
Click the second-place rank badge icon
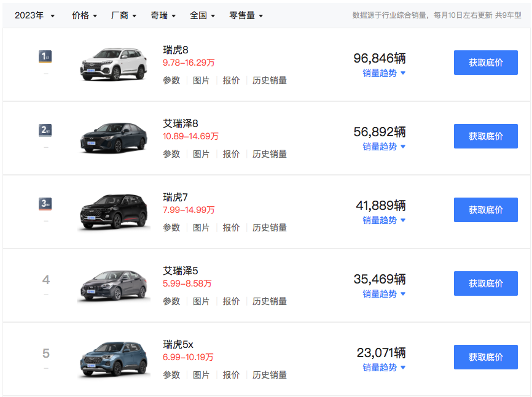pos(45,130)
